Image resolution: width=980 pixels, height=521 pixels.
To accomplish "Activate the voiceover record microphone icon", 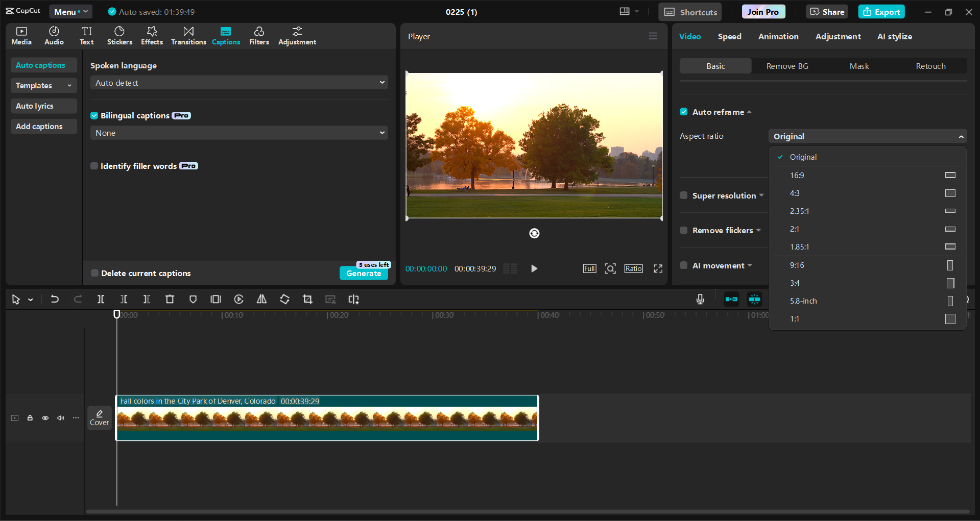I will (700, 300).
